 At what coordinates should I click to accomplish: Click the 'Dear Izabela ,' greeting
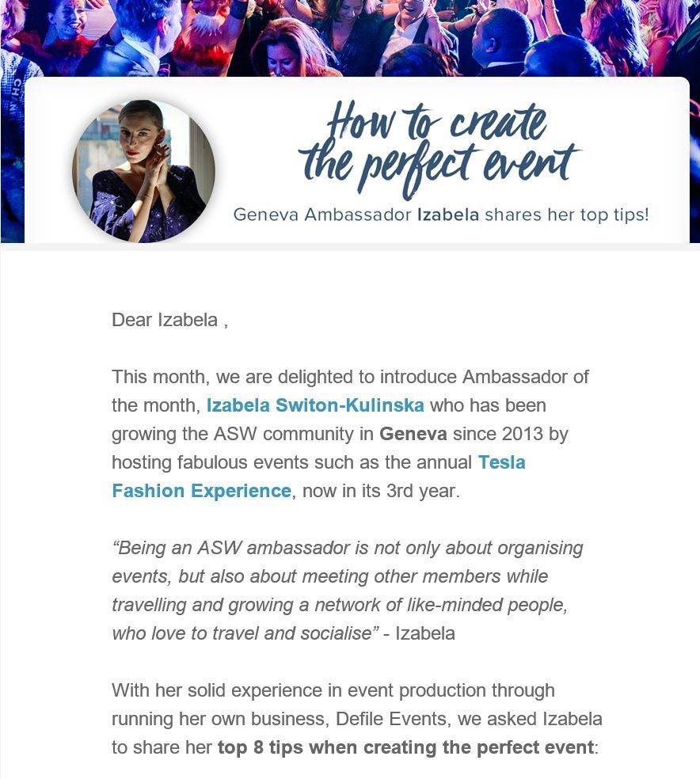(x=170, y=320)
